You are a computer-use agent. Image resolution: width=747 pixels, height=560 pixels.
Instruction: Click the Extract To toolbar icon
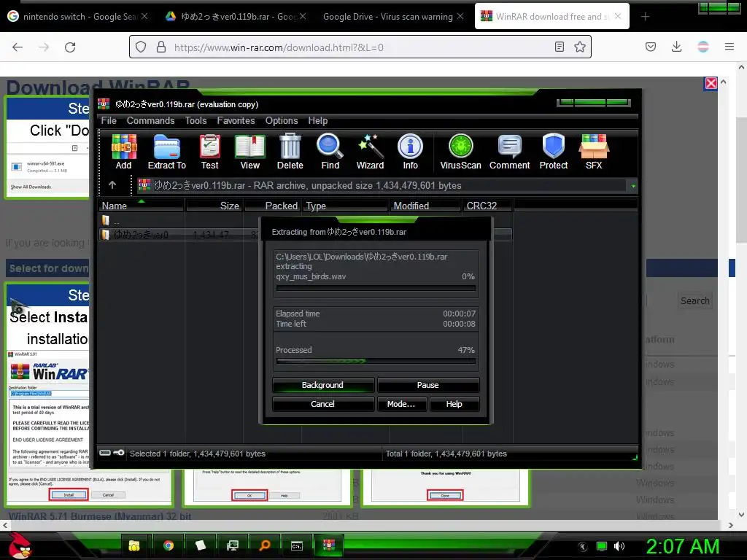(167, 152)
